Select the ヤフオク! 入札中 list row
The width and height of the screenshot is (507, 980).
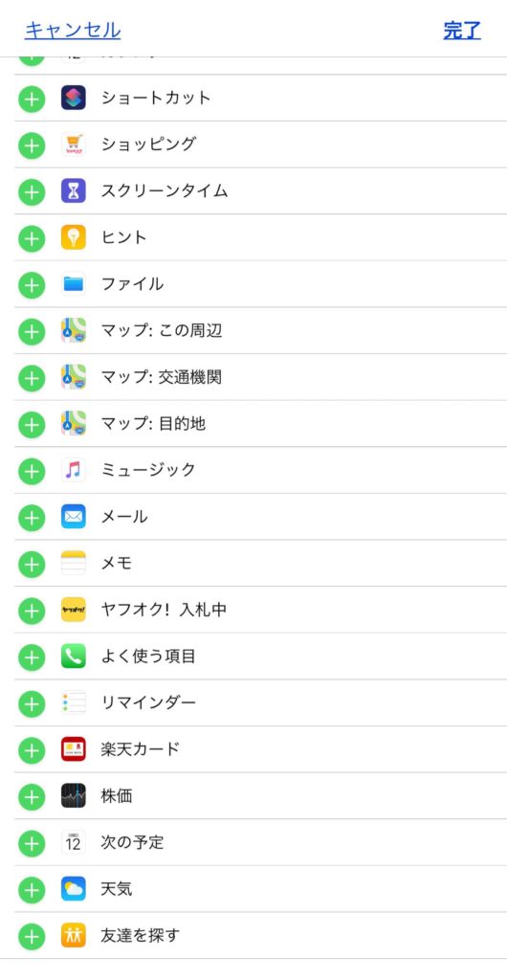tap(260, 610)
